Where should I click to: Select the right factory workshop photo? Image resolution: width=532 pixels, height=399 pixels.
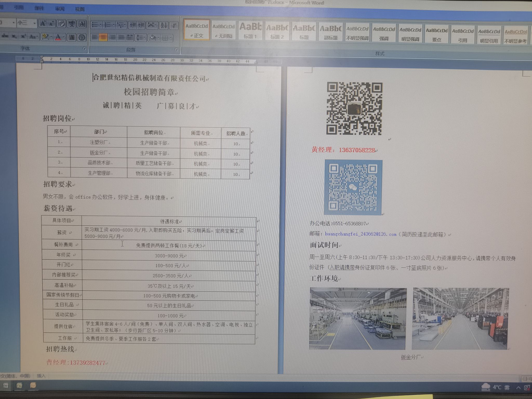pyautogui.click(x=461, y=319)
